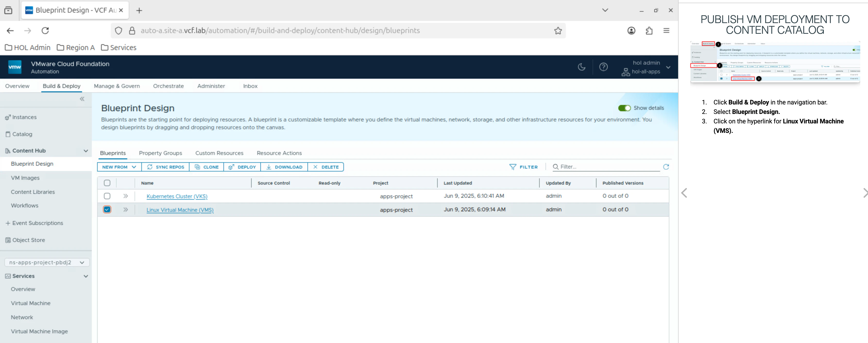Click the tracking protection shield icon

coord(119,31)
